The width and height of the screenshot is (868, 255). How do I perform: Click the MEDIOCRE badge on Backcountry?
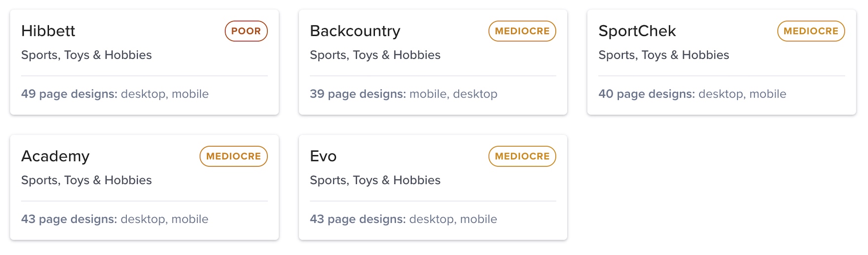522,31
